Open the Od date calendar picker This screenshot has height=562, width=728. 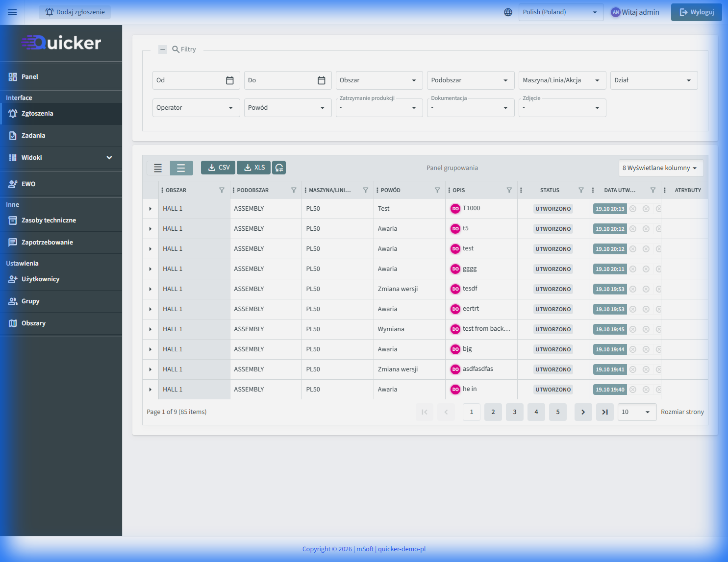tap(229, 80)
